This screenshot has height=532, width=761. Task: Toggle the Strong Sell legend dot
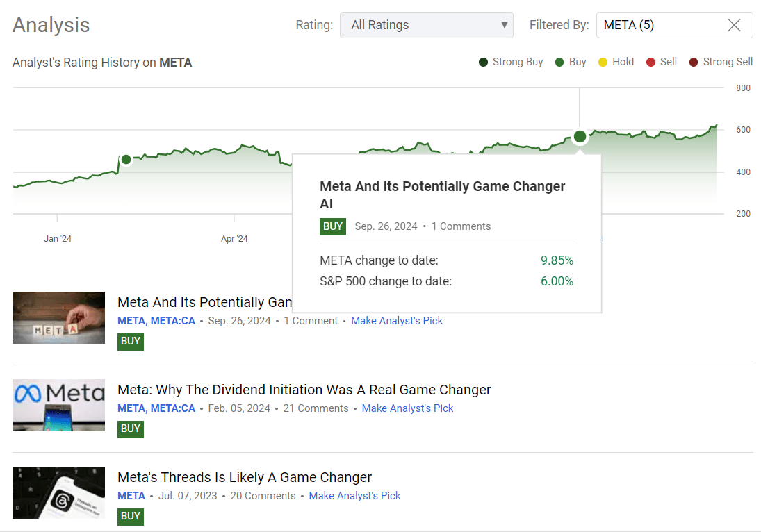click(x=694, y=62)
